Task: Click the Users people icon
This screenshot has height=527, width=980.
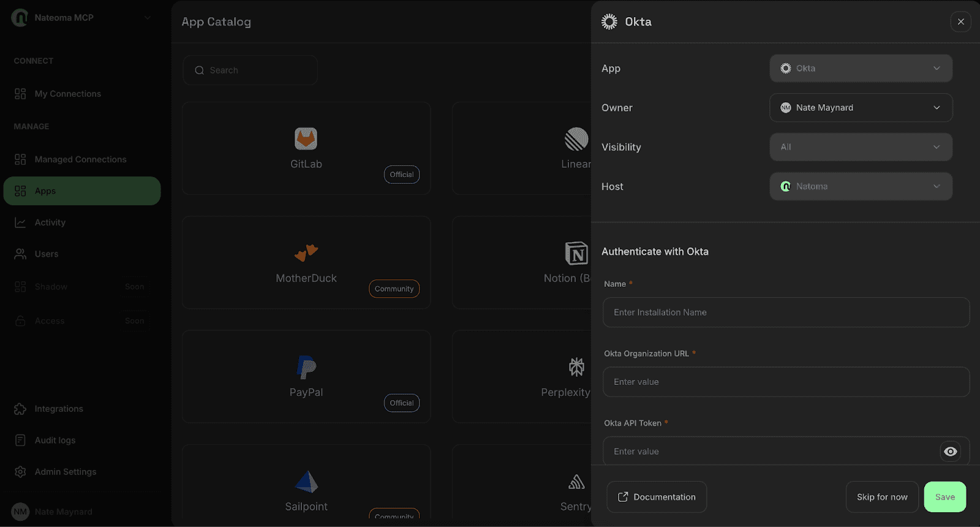Action: pos(20,254)
